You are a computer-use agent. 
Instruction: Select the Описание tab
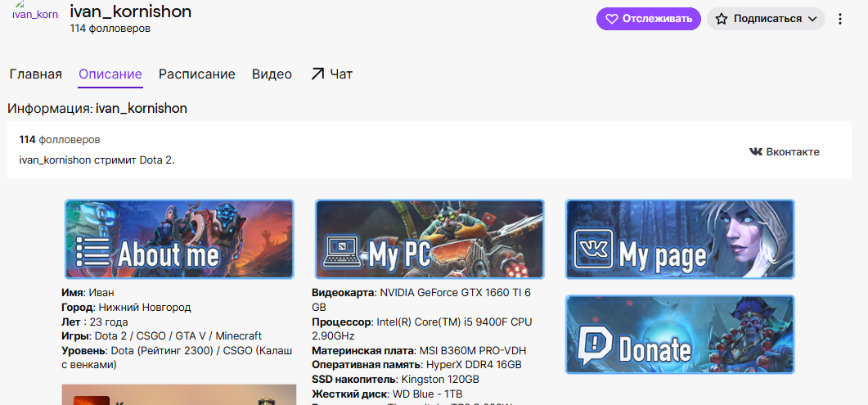tap(110, 74)
